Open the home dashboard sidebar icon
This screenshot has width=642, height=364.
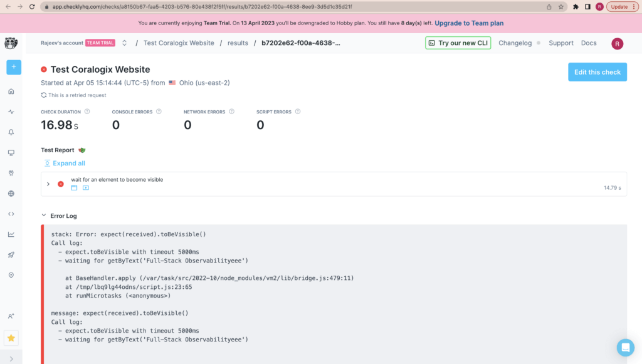click(x=11, y=91)
